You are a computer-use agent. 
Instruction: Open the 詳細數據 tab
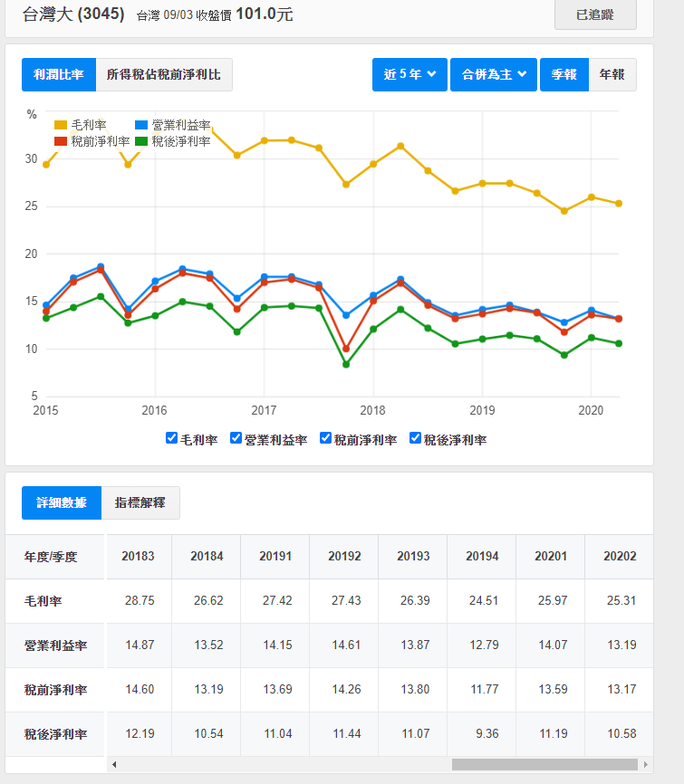tap(62, 502)
